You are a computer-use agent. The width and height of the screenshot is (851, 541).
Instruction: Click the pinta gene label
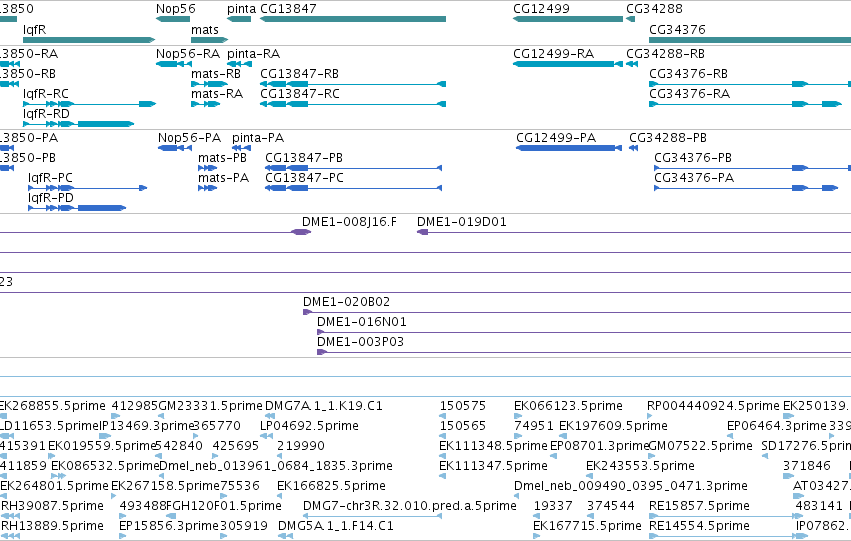pyautogui.click(x=241, y=9)
